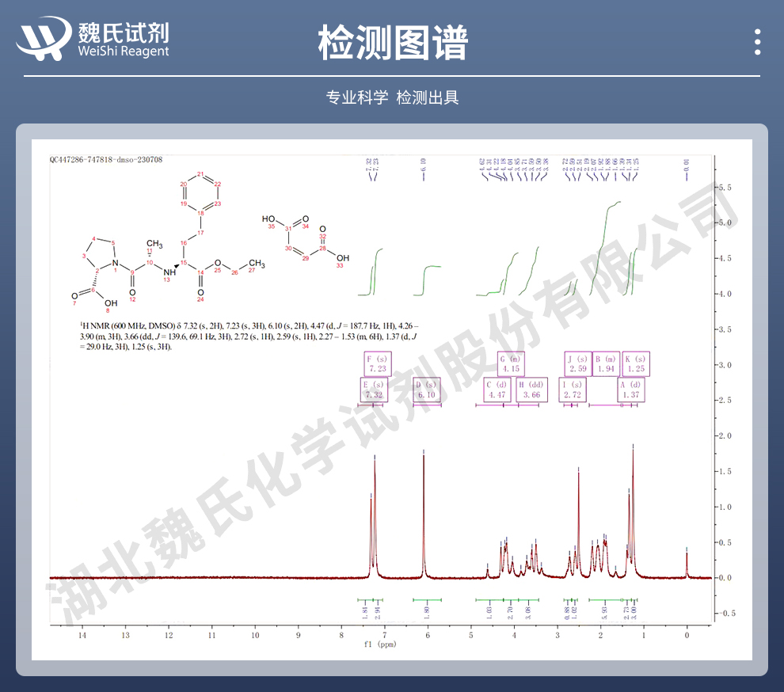This screenshot has height=692, width=784.
Task: Click the WeiShi Reagent logo
Action: tap(93, 39)
